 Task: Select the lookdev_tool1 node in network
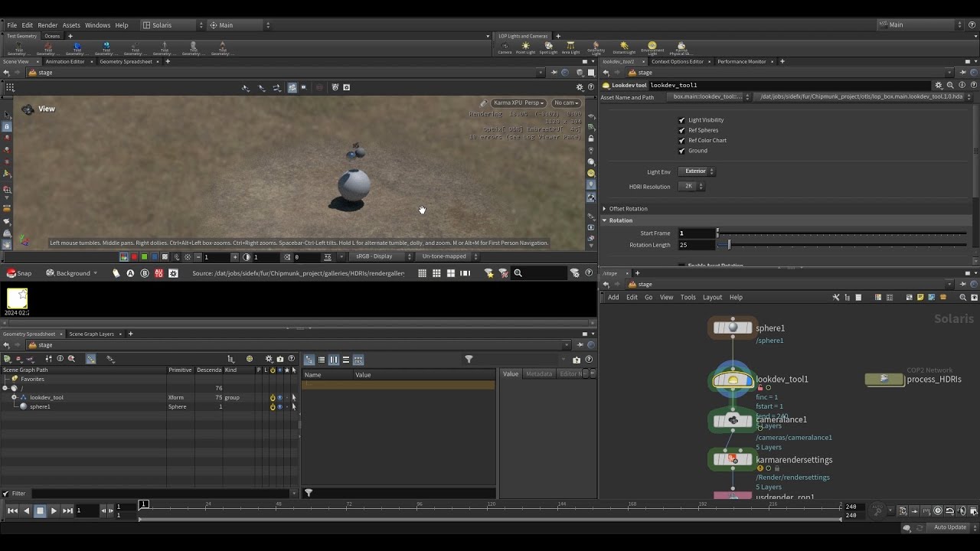(733, 380)
